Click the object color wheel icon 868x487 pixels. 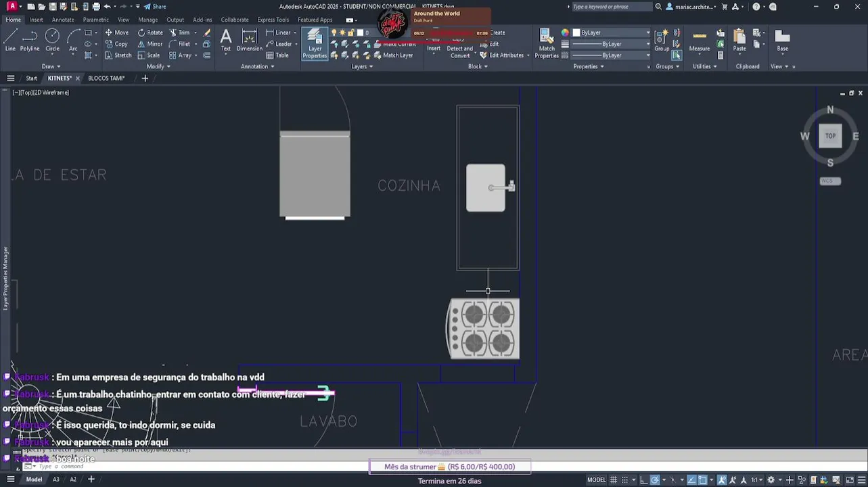point(566,32)
